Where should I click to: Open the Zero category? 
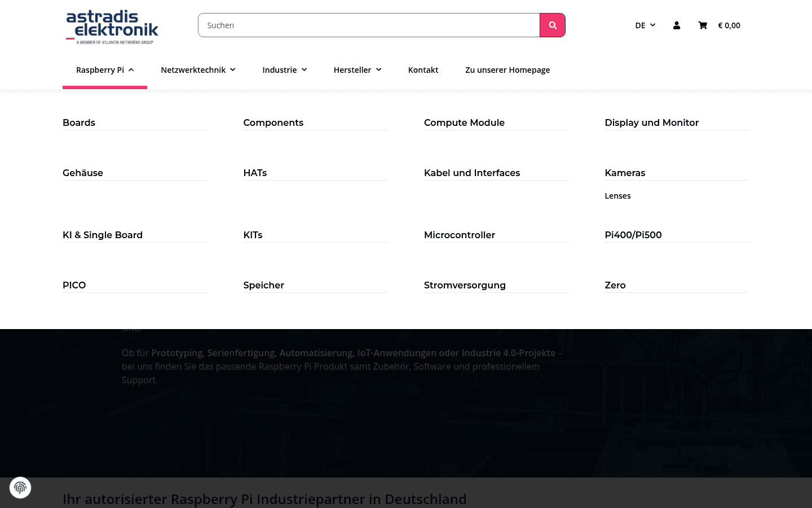coord(615,285)
